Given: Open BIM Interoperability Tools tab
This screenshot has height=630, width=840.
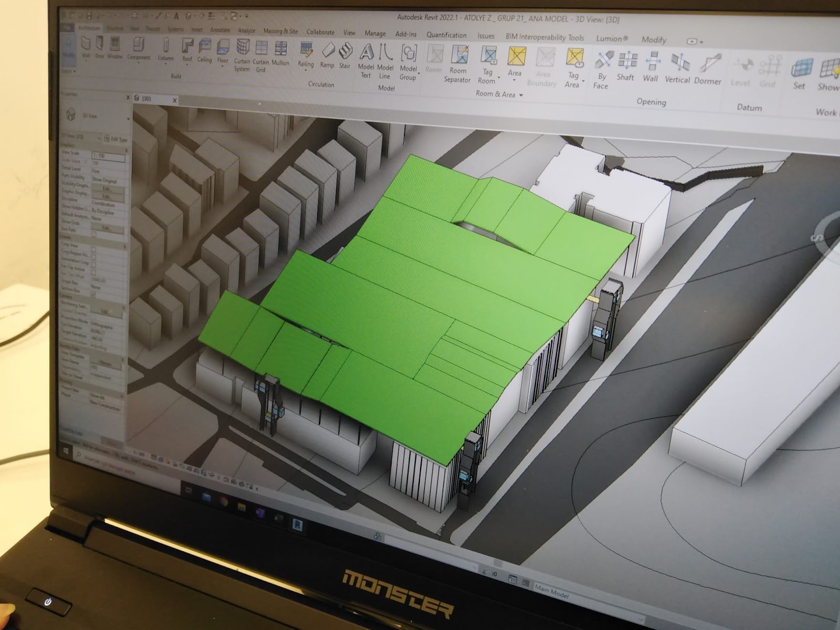Looking at the screenshot, I should coord(544,37).
